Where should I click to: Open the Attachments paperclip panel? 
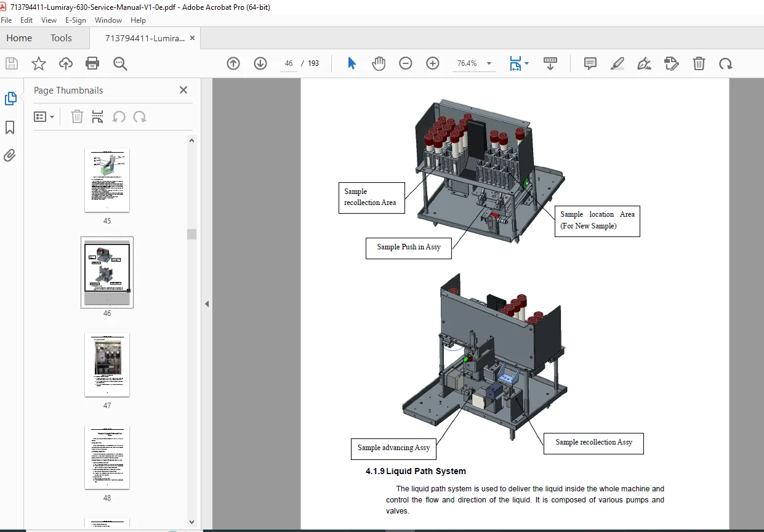[10, 155]
